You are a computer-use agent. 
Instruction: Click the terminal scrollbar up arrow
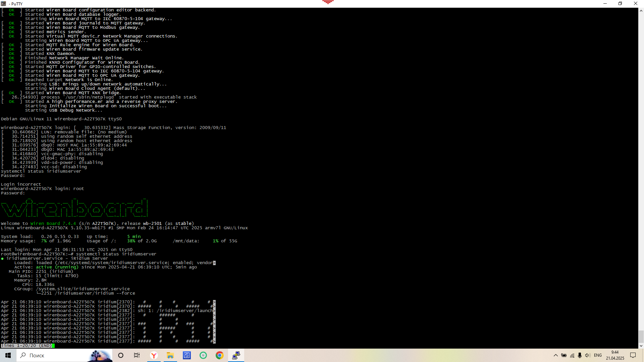click(x=641, y=11)
